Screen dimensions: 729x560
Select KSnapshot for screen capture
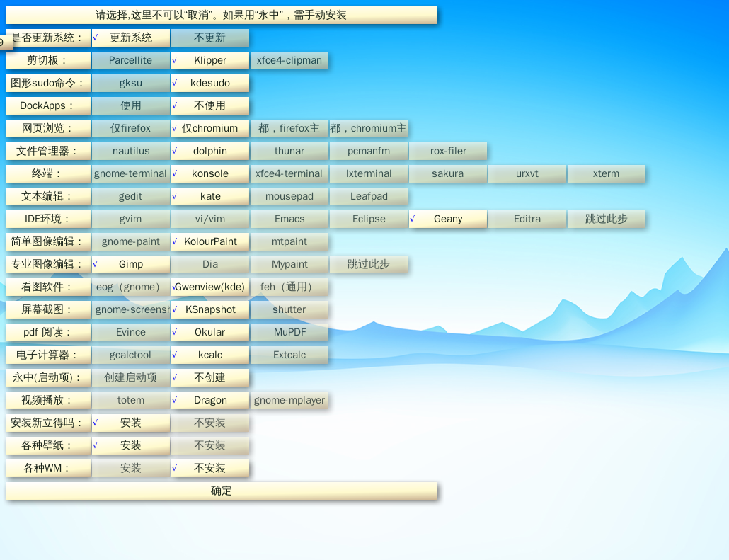(x=210, y=310)
